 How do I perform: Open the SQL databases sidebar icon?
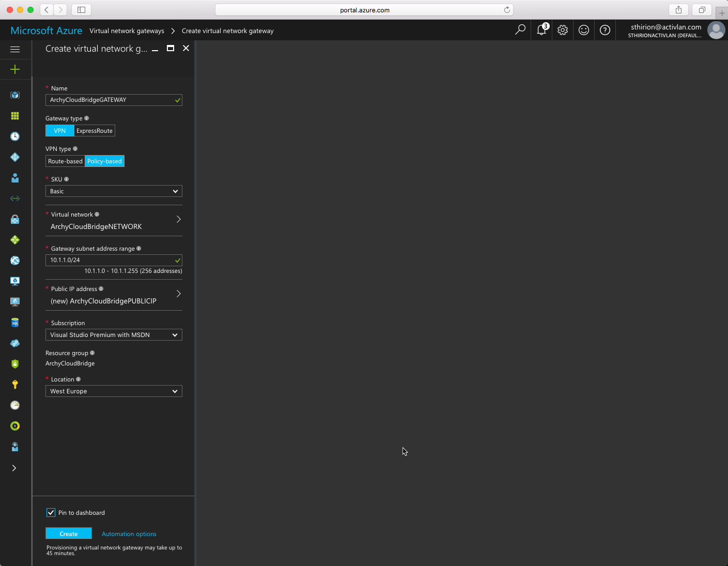click(x=15, y=323)
